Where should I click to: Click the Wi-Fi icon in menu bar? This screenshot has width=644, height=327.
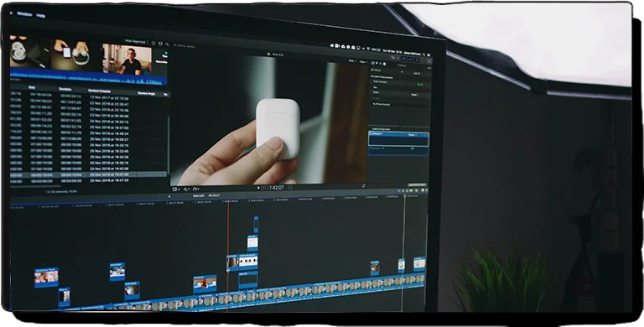point(368,49)
